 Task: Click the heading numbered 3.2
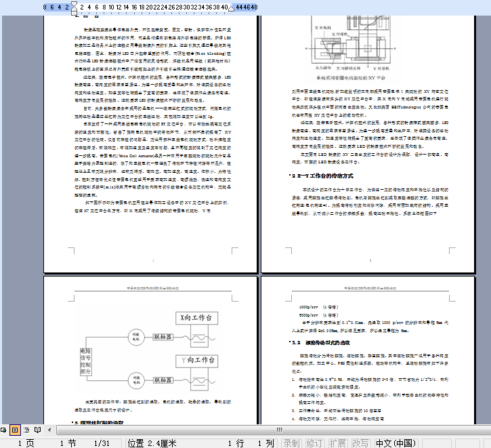(321, 343)
